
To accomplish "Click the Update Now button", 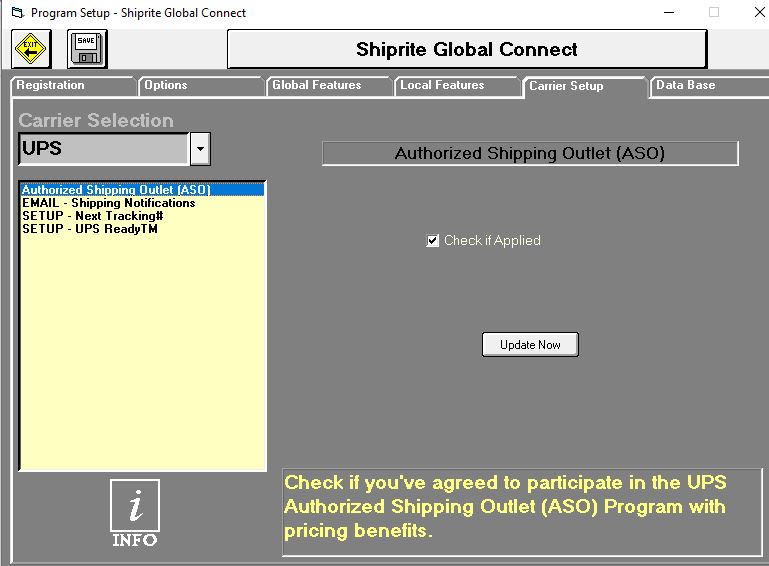I will (530, 345).
